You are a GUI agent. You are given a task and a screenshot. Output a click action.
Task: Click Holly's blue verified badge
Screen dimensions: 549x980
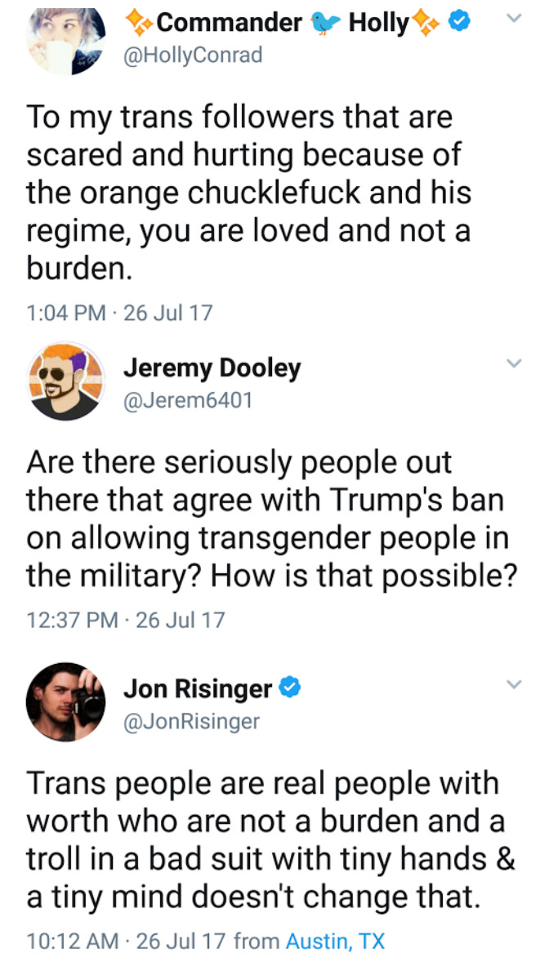[461, 24]
